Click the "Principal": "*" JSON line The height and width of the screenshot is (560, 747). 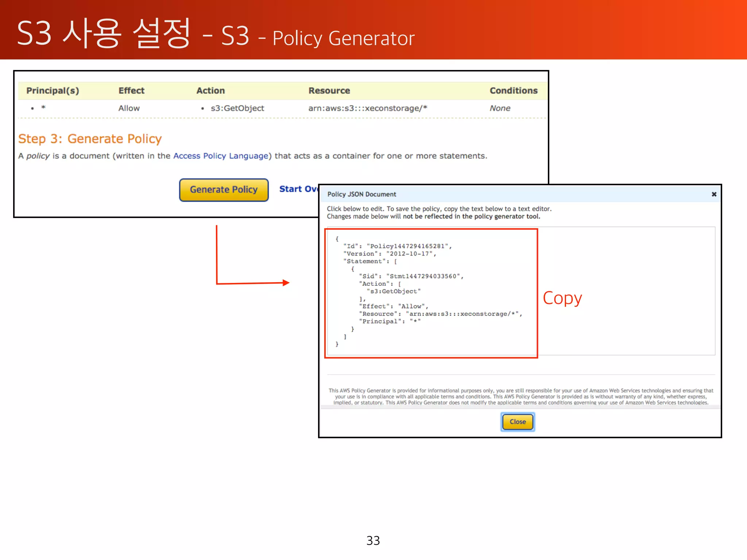click(x=390, y=321)
